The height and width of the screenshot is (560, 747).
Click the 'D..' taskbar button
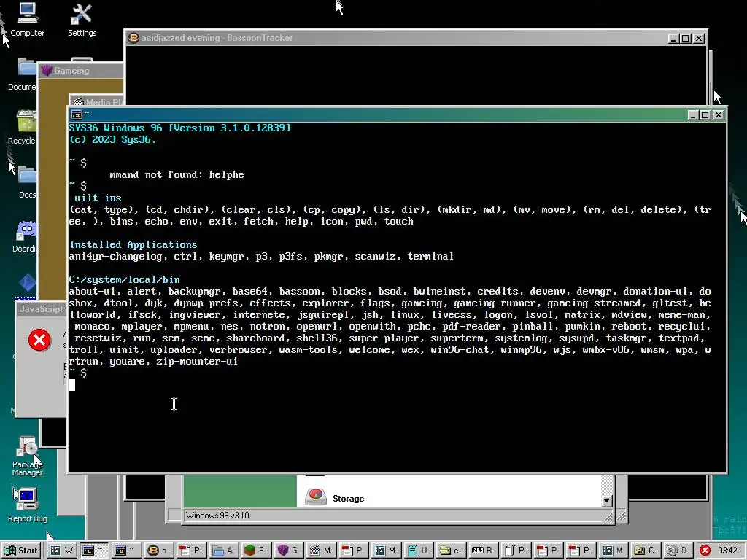[677, 551]
